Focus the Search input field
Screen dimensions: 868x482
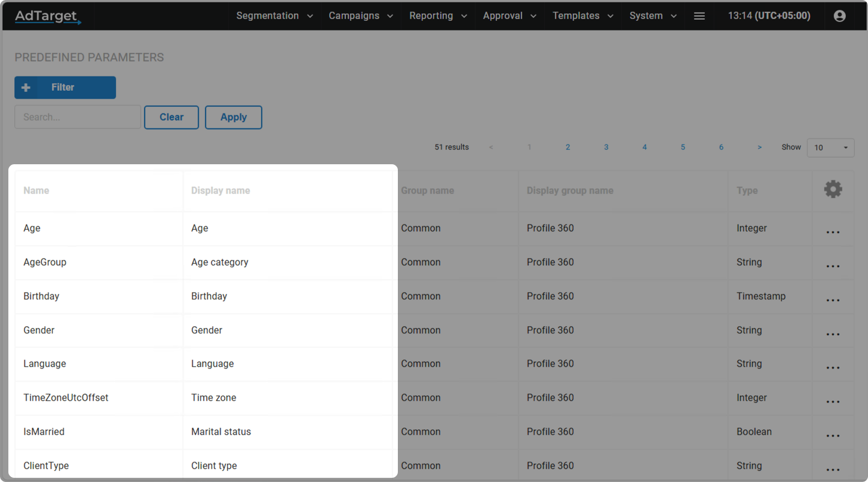pyautogui.click(x=78, y=117)
